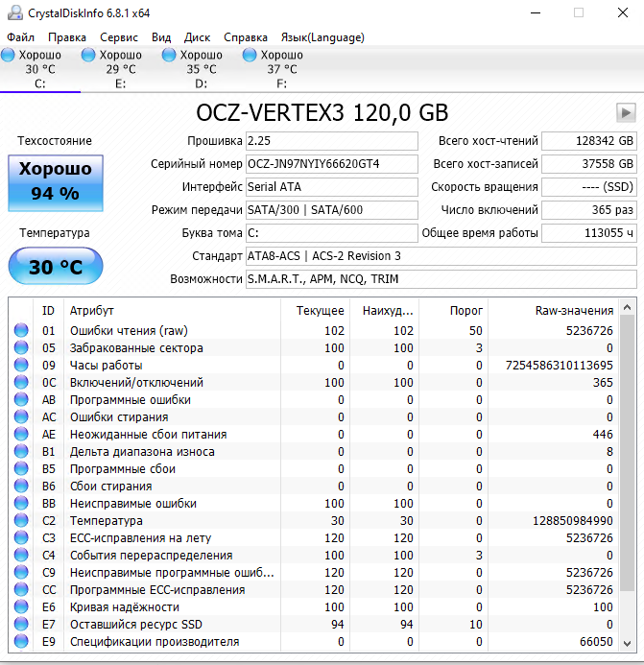The height and width of the screenshot is (665, 644).
Task: Click status orb for Часы работы row
Action: (21, 366)
